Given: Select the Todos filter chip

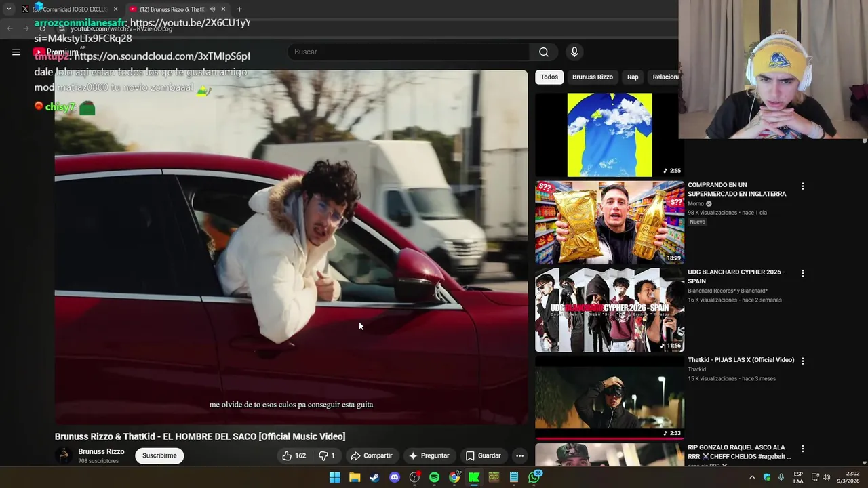Looking at the screenshot, I should [549, 77].
